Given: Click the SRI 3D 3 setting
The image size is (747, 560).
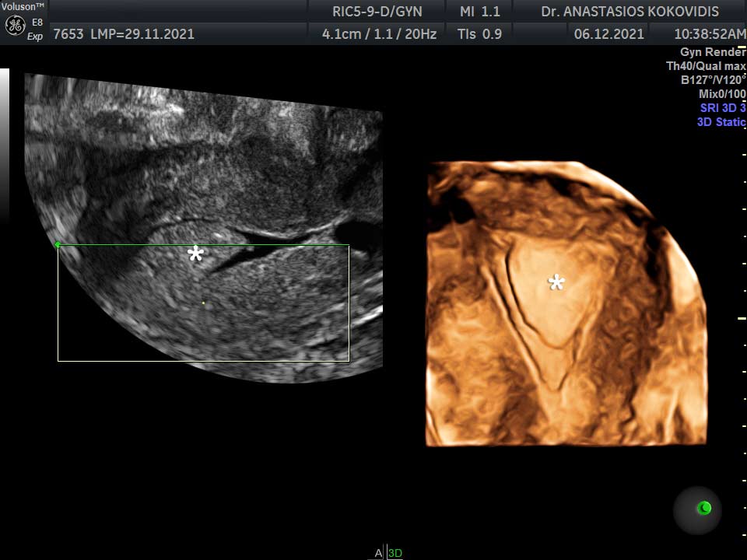Looking at the screenshot, I should click(x=722, y=108).
